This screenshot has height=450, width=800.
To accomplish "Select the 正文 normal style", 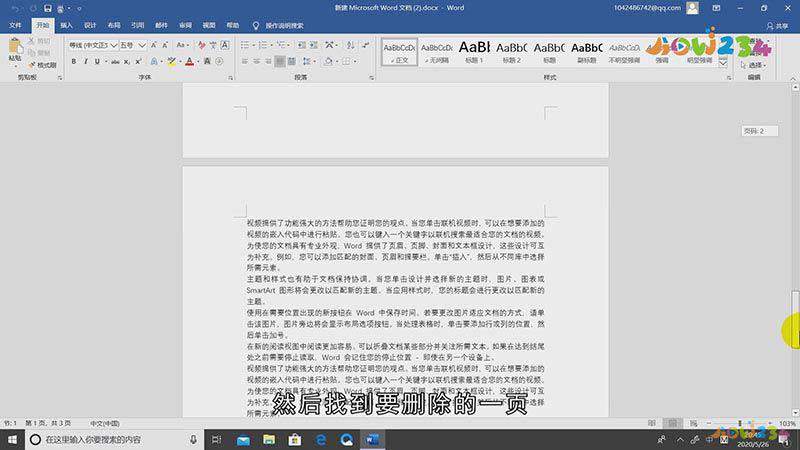I will [399, 52].
